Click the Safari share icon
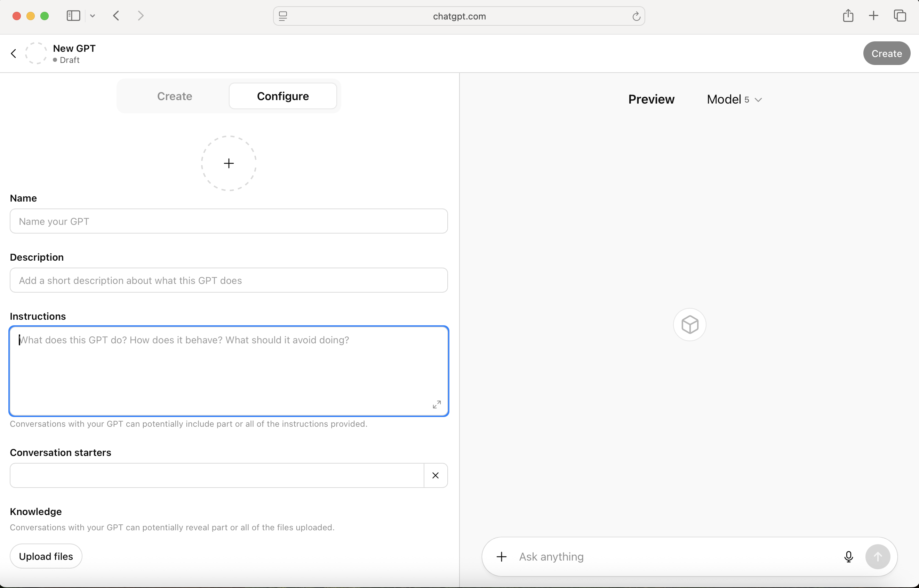The width and height of the screenshot is (919, 588). pyautogui.click(x=848, y=16)
